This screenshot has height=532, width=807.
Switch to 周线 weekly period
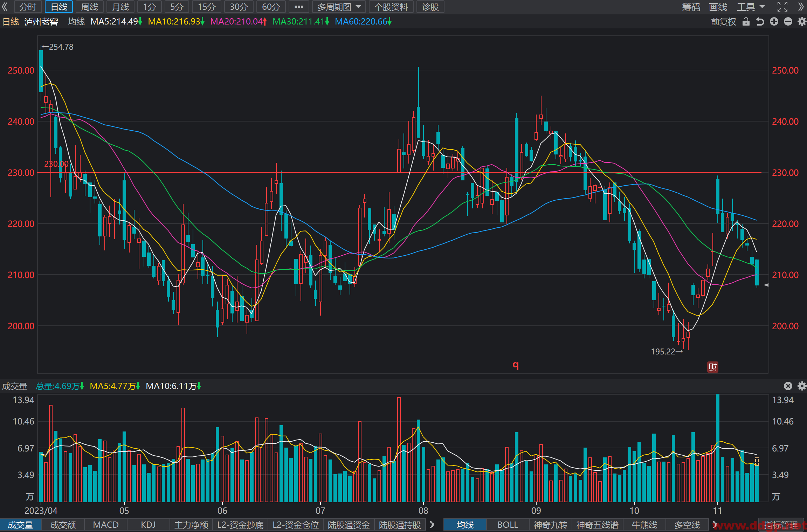click(x=90, y=7)
